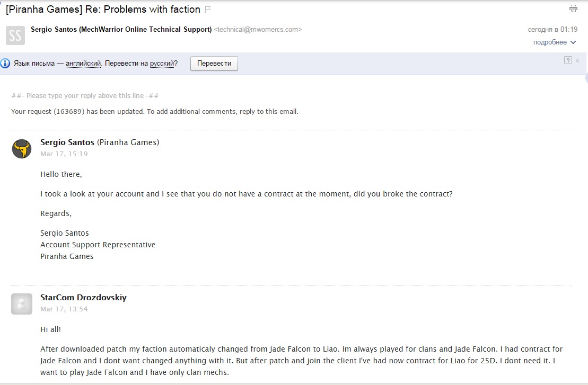This screenshot has height=385, width=588.
Task: Click sender name Sergio Santos in header
Action: coord(121,30)
